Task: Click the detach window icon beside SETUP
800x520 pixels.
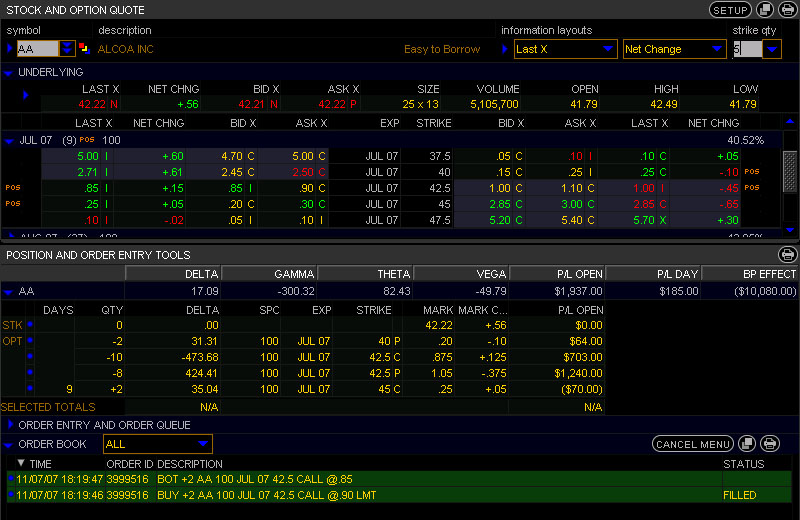Action: click(765, 10)
